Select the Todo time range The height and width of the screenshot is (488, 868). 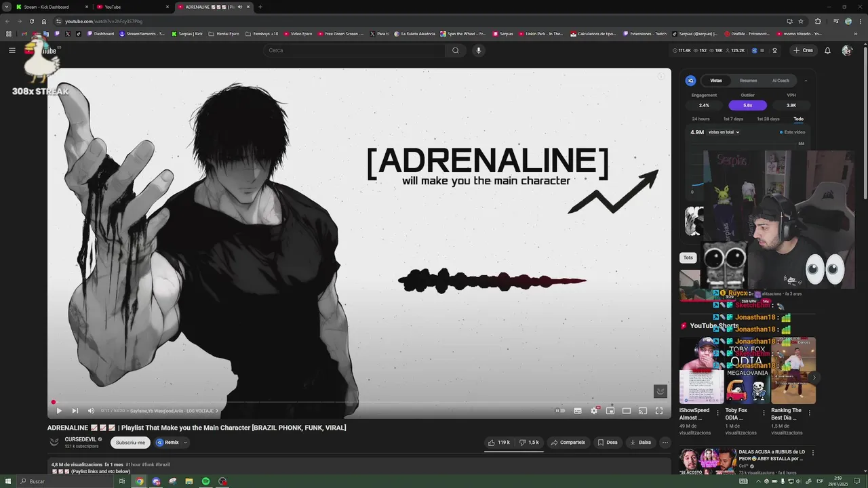coord(798,119)
